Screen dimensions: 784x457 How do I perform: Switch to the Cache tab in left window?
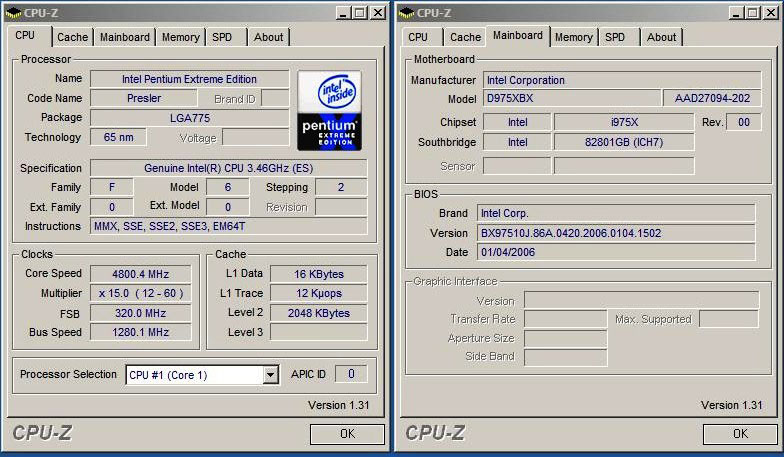point(72,37)
